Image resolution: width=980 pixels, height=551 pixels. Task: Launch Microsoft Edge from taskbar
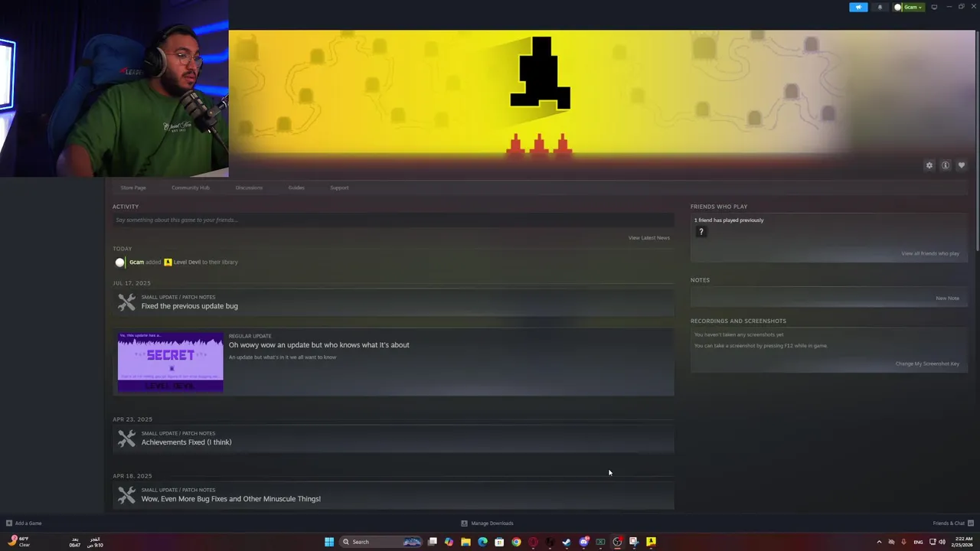pyautogui.click(x=482, y=542)
